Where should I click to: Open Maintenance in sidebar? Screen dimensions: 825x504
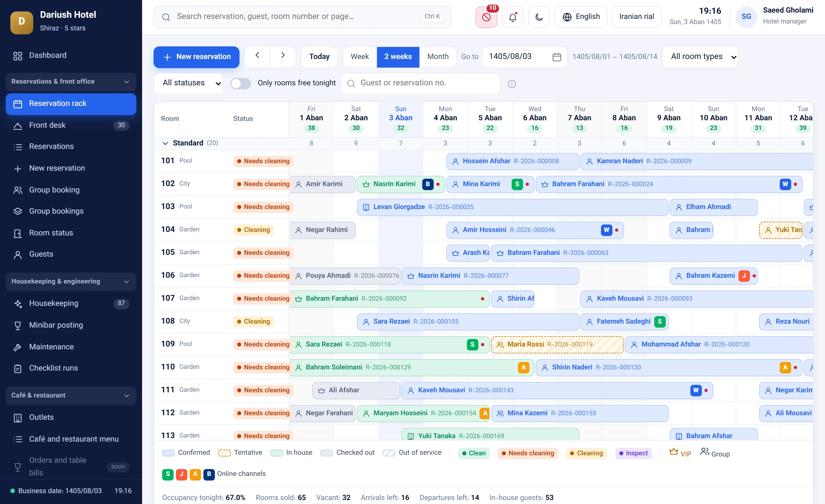pos(71,347)
